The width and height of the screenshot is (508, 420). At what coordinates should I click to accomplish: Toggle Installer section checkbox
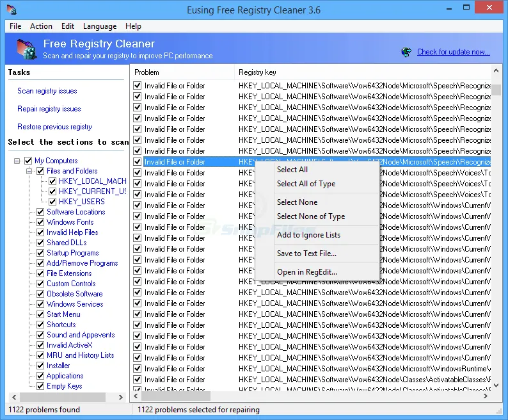40,366
